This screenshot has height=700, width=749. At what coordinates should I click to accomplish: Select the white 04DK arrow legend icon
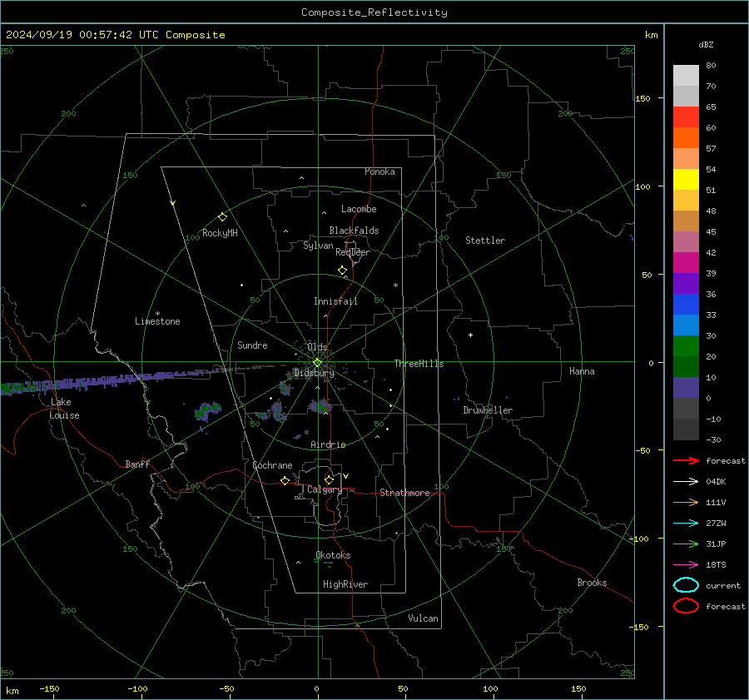[686, 481]
